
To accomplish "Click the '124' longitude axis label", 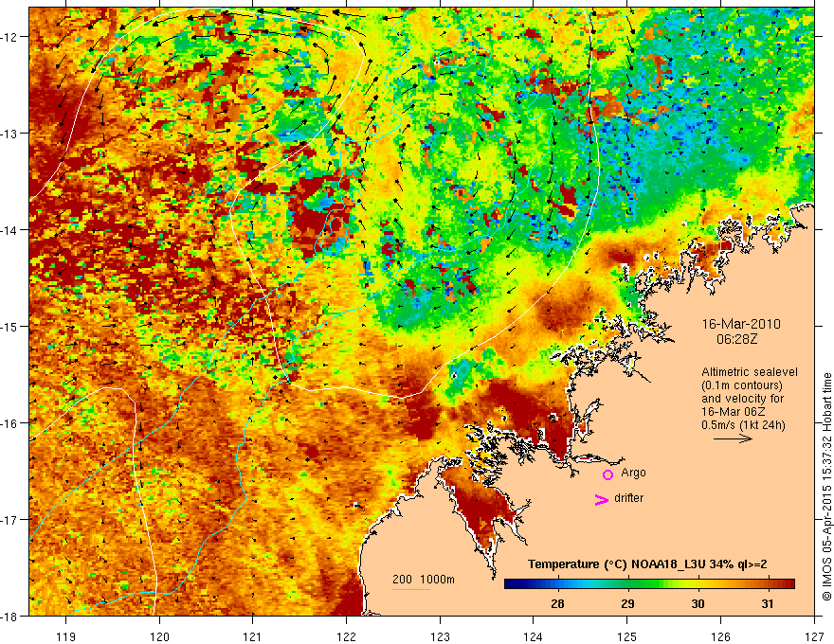I will point(534,636).
